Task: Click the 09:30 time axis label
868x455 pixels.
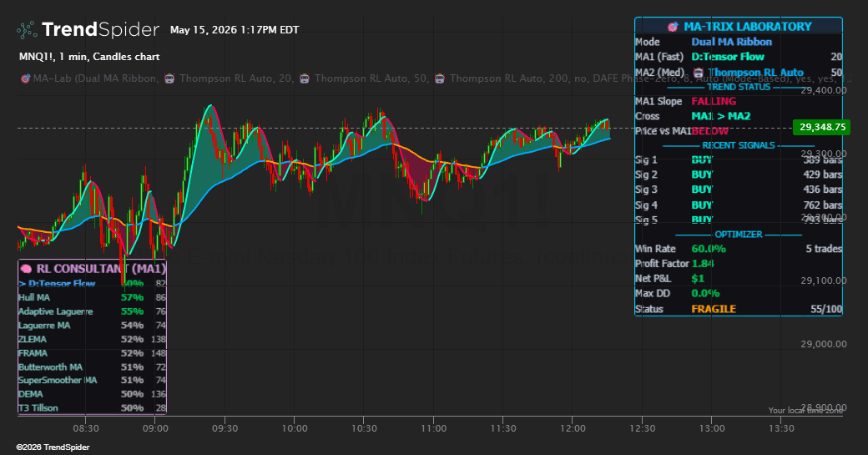Action: point(225,428)
